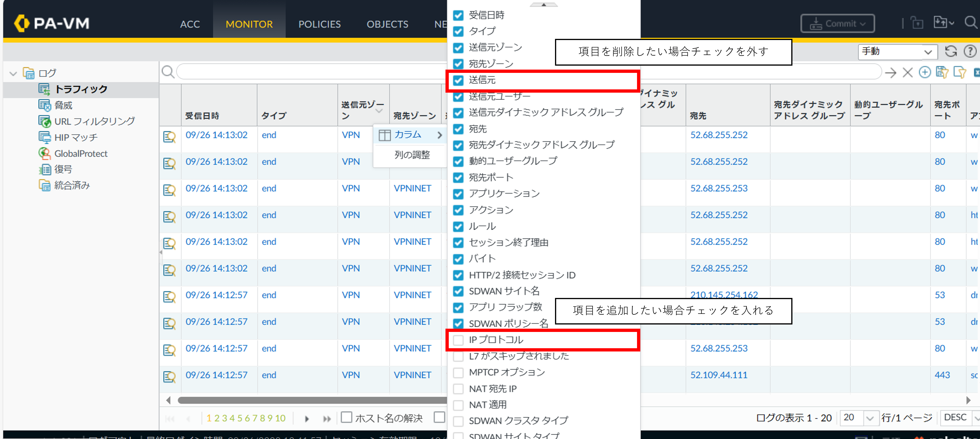Click the apply filter arrow icon
The height and width of the screenshot is (439, 980).
coord(890,72)
